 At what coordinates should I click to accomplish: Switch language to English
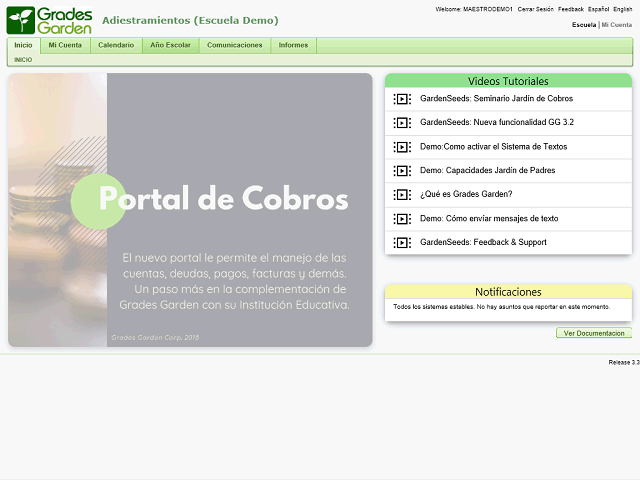pyautogui.click(x=622, y=9)
